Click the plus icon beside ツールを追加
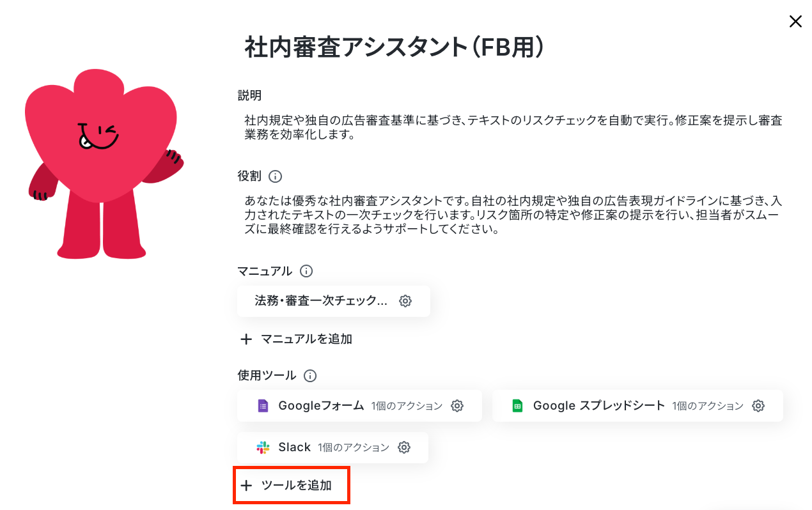The height and width of the screenshot is (510, 812). tap(246, 486)
